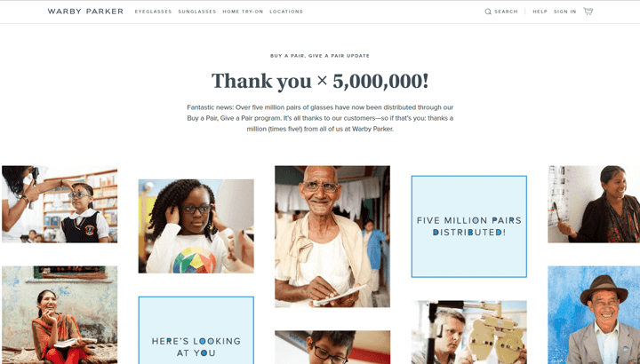Image resolution: width=640 pixels, height=364 pixels.
Task: Open photo of elderly man holding paper
Action: [332, 236]
